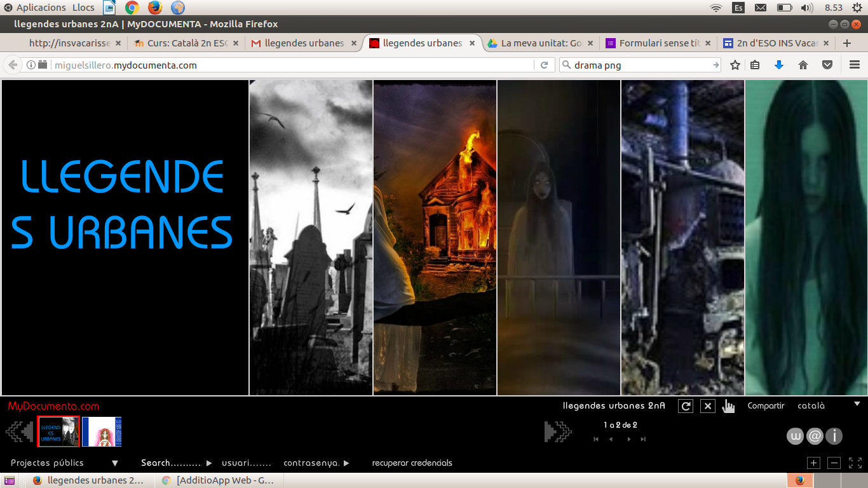Click the MyDocumenta reload project icon
This screenshot has height=488, width=868.
click(686, 406)
